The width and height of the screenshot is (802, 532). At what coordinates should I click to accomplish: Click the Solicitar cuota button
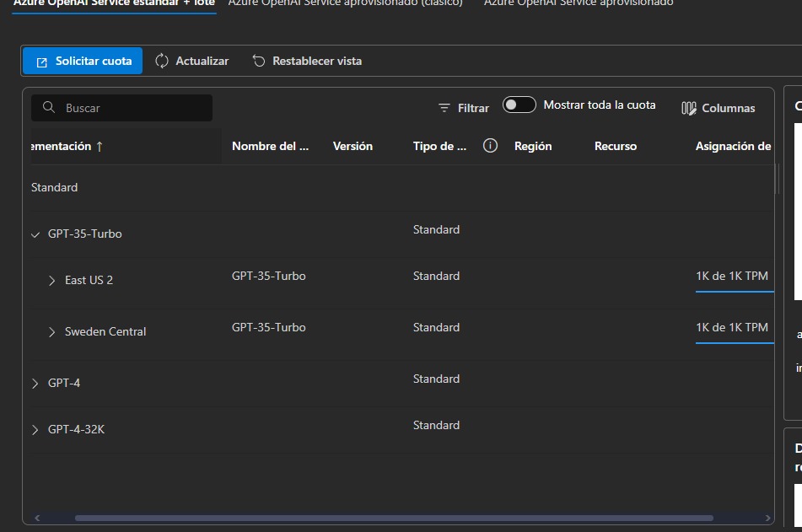click(83, 61)
